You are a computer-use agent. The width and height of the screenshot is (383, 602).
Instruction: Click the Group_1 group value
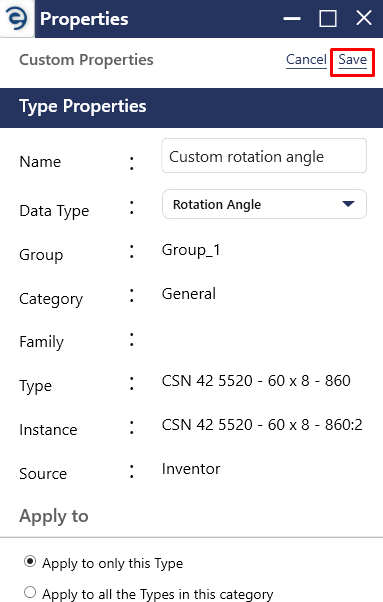click(191, 250)
